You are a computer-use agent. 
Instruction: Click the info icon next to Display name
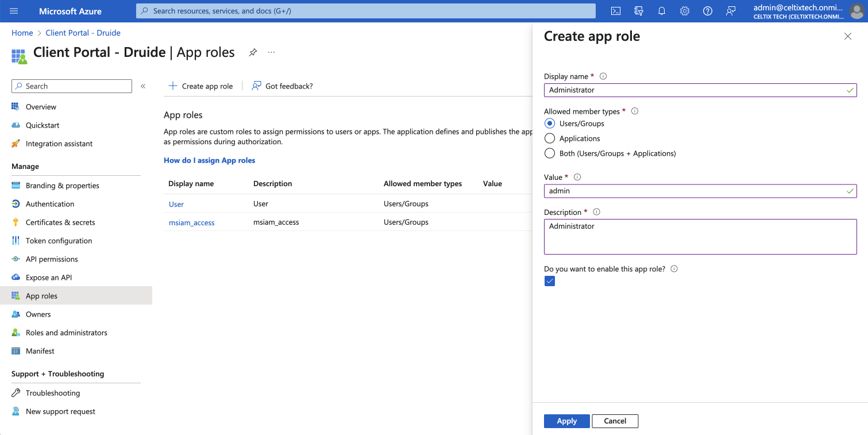point(603,76)
